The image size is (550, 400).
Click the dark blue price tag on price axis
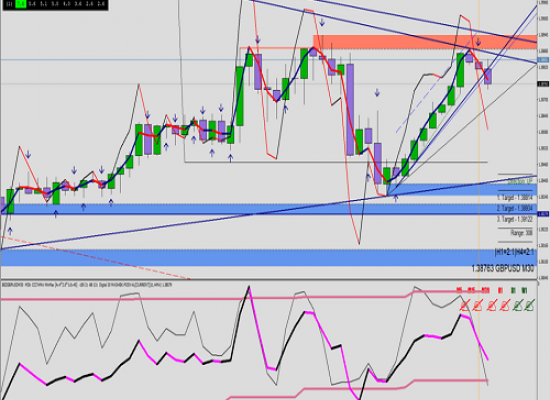(x=543, y=214)
